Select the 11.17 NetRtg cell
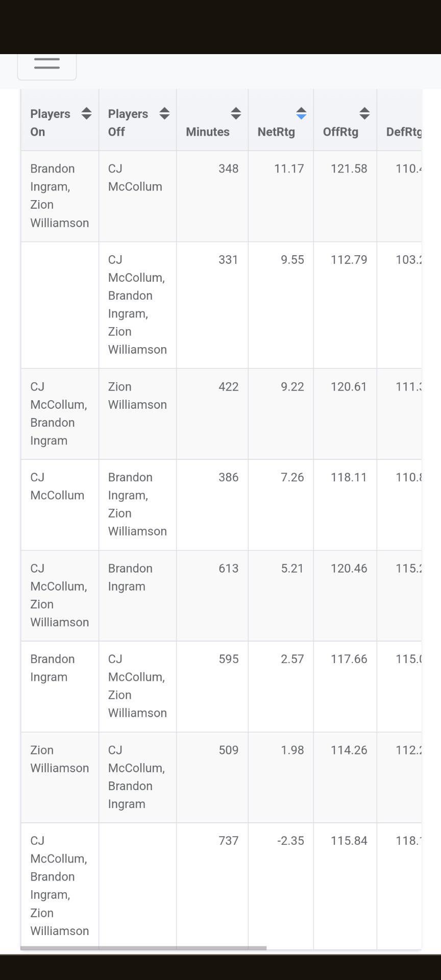441x980 pixels. coord(281,196)
